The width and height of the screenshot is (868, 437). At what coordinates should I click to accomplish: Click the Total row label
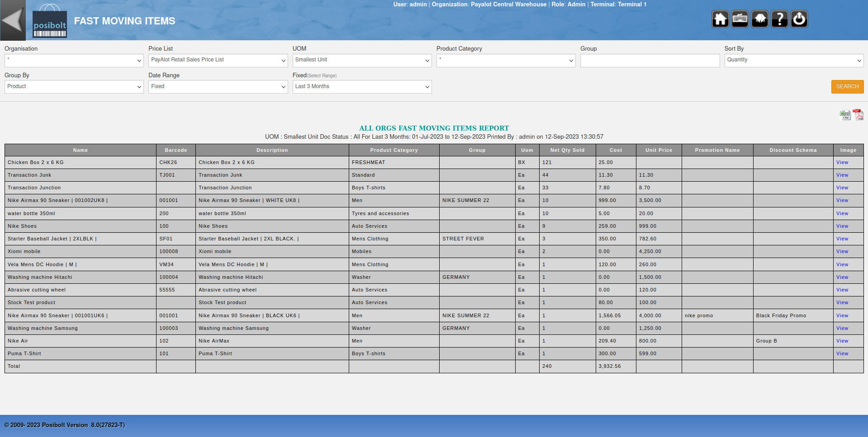pyautogui.click(x=14, y=367)
